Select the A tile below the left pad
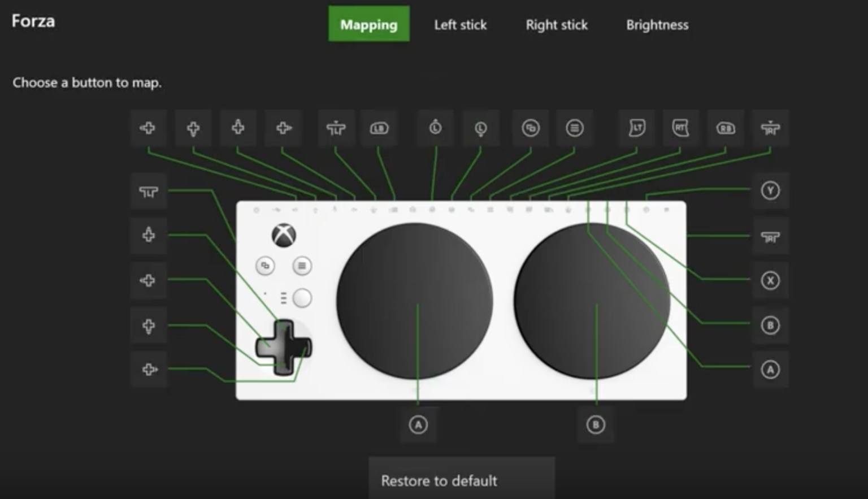Viewport: 868px width, 499px height. click(x=418, y=425)
